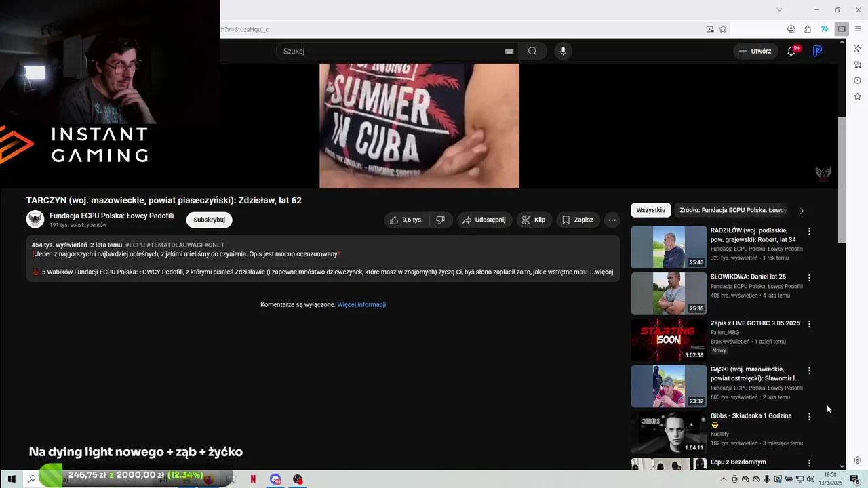This screenshot has width=868, height=488.
Task: Open channel name Fundacja ECPU Polska: Łowcy Pedofili
Action: (112, 216)
